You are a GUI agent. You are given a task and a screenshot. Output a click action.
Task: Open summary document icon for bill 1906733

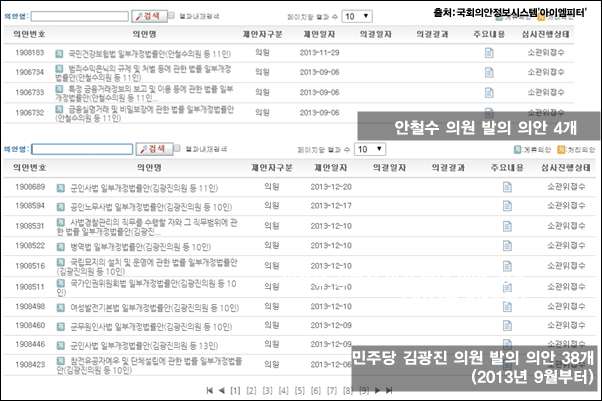click(489, 93)
